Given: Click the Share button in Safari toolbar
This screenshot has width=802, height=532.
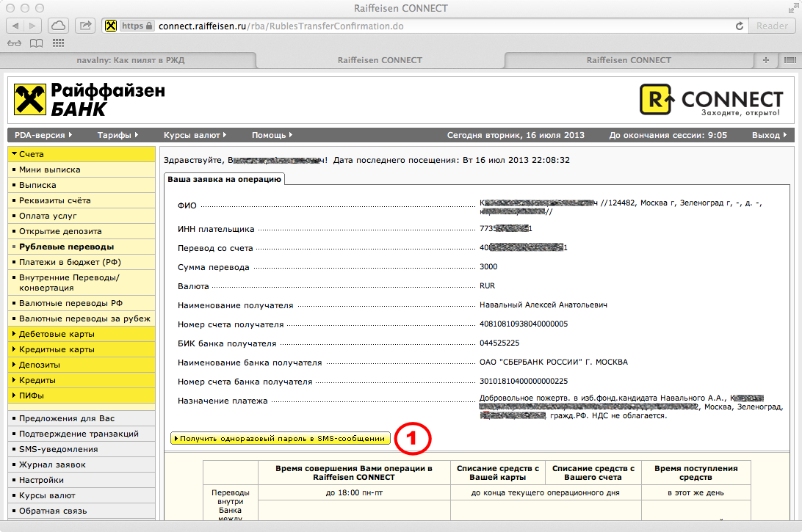Looking at the screenshot, I should click(x=85, y=26).
